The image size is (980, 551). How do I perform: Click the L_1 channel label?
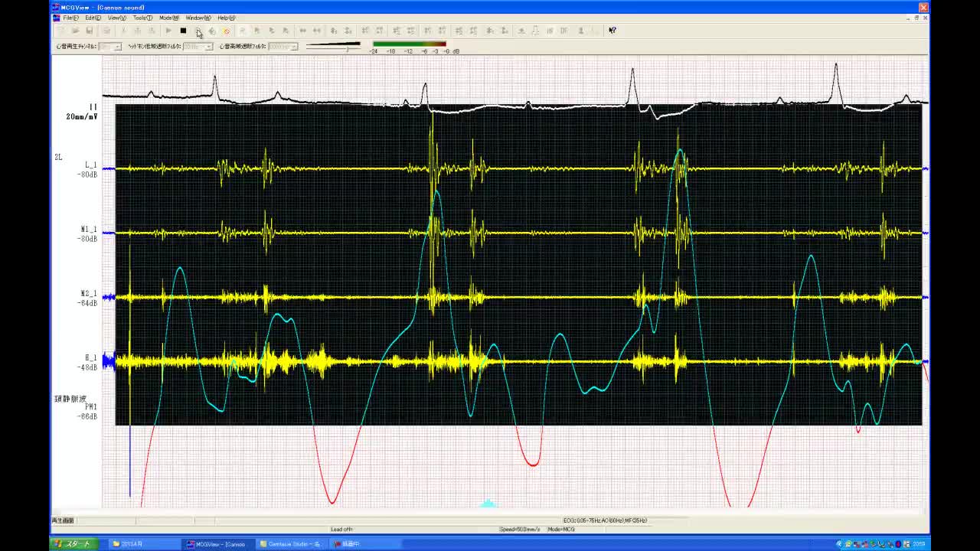tap(90, 165)
